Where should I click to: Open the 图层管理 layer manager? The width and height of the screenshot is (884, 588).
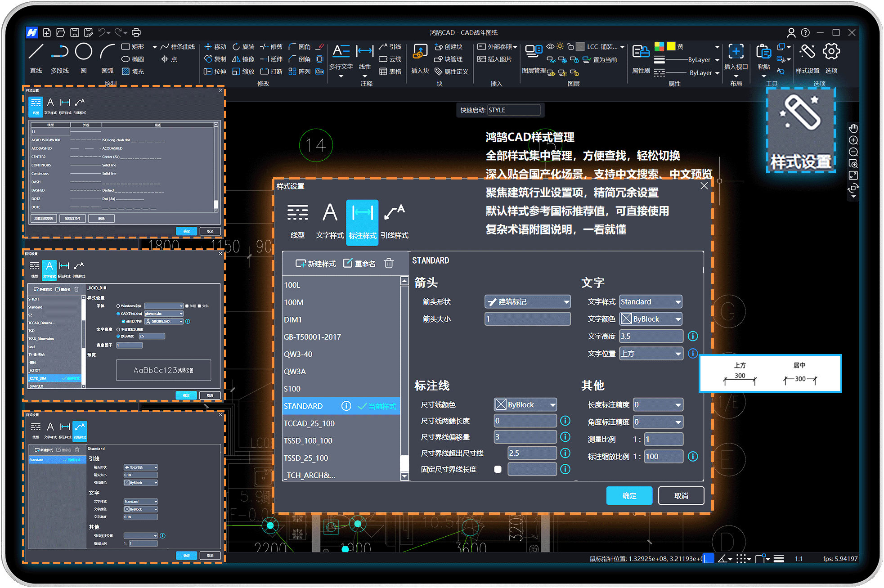coord(534,59)
